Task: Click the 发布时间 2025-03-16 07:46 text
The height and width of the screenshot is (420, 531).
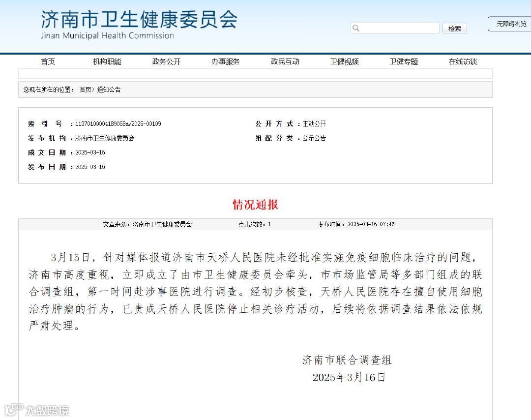Action: click(x=356, y=224)
